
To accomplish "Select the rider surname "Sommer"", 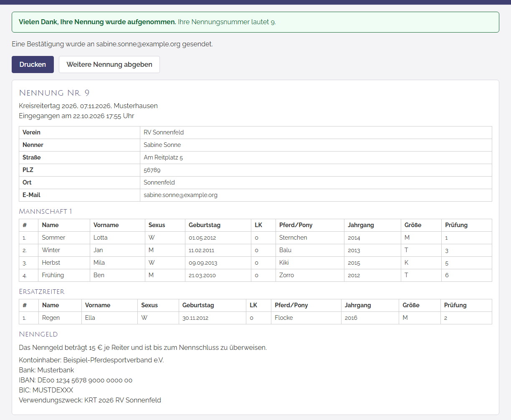I will 53,238.
